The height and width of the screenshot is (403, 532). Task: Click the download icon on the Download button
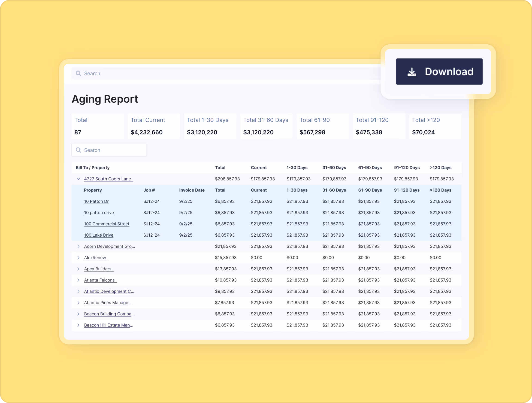412,71
